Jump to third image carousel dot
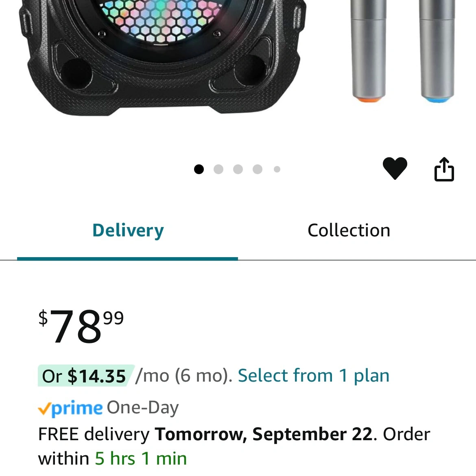Viewport: 476px width, 476px height. coord(238,169)
